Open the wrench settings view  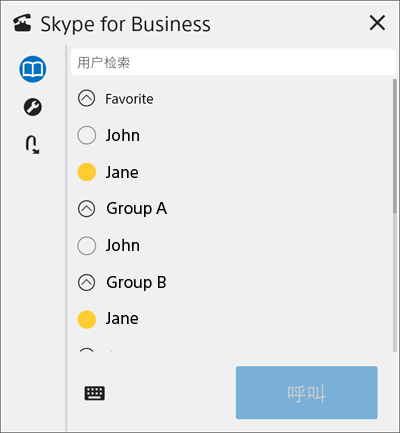coord(33,107)
